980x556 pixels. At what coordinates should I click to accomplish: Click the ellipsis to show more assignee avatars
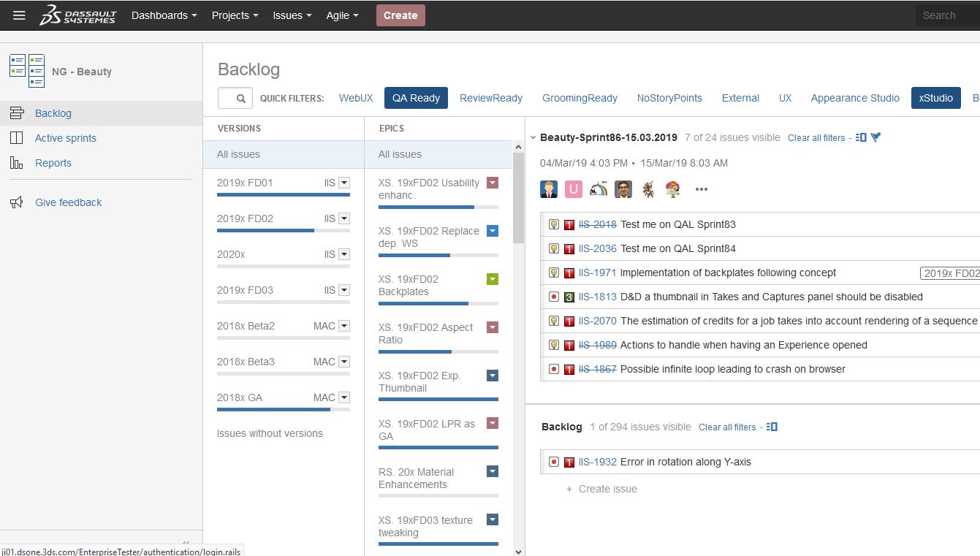click(x=701, y=189)
